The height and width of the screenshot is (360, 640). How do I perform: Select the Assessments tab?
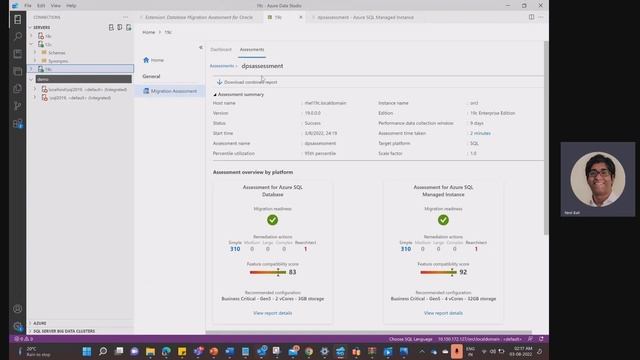(x=252, y=49)
